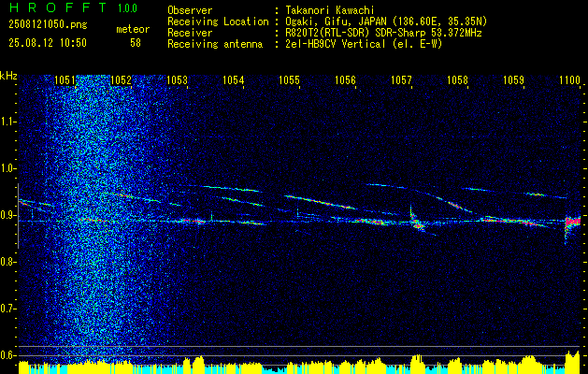Image resolution: width=588 pixels, height=374 pixels.
Task: Click the filename 2508121050.png
Action: pos(48,24)
